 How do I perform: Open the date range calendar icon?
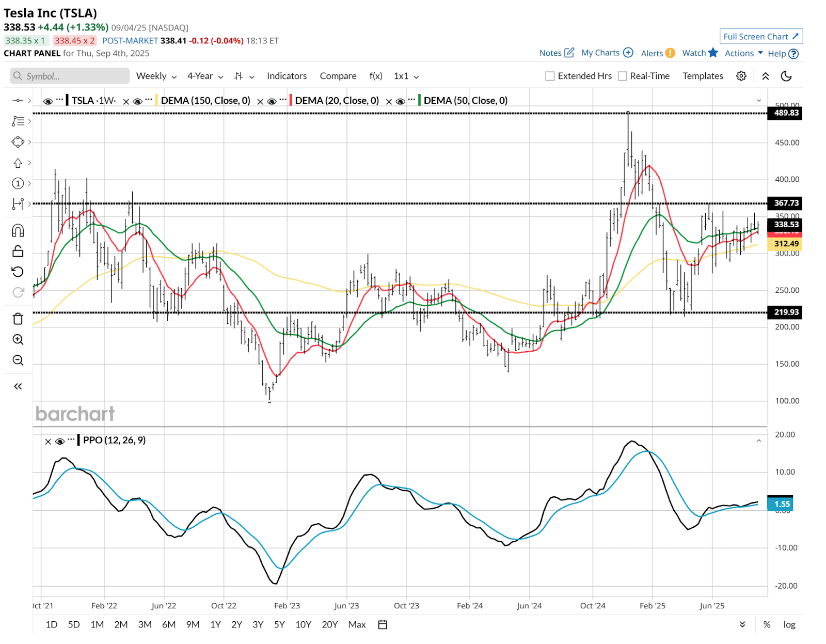[383, 624]
